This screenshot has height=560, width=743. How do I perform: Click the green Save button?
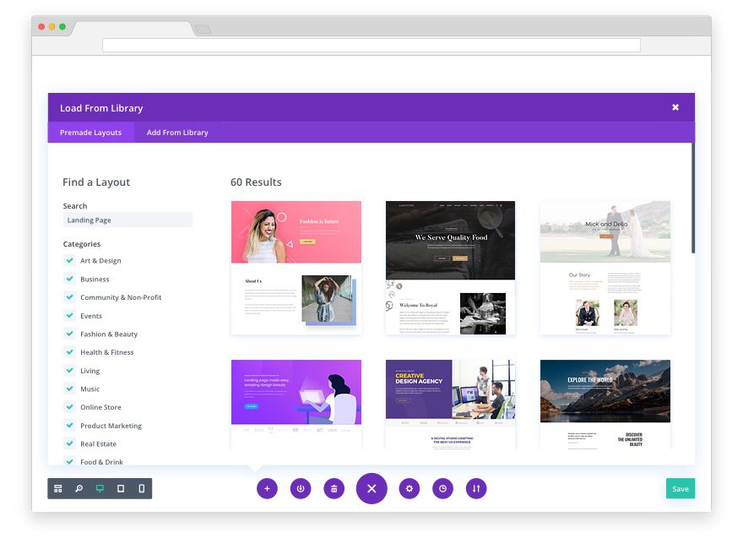click(681, 489)
